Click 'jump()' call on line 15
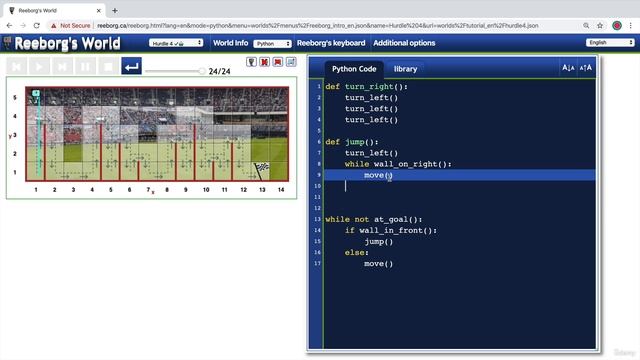The width and height of the screenshot is (640, 360). point(378,242)
